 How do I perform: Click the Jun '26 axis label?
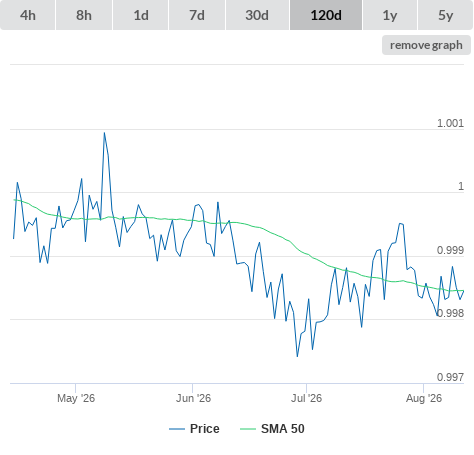tap(193, 398)
